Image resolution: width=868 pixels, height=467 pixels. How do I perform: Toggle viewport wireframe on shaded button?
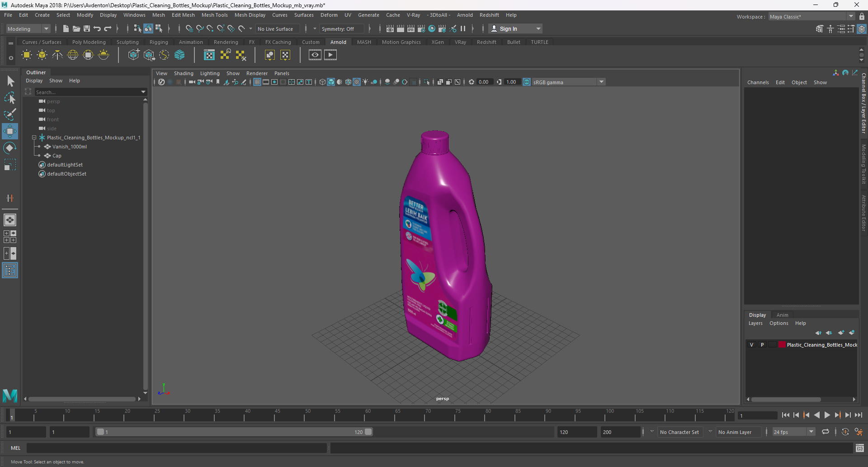[348, 82]
